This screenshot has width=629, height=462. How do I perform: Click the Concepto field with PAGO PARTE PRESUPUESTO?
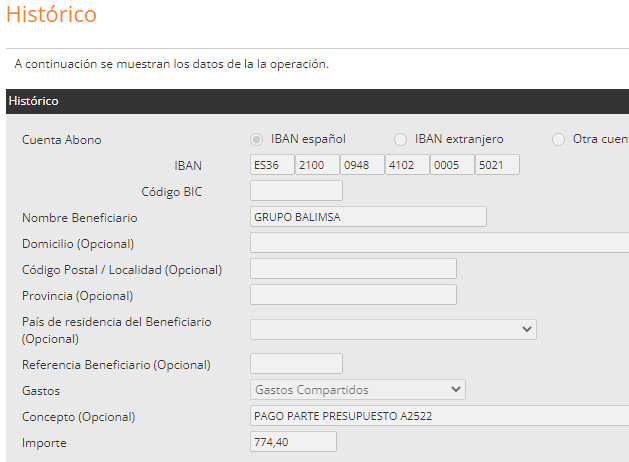pyautogui.click(x=439, y=416)
